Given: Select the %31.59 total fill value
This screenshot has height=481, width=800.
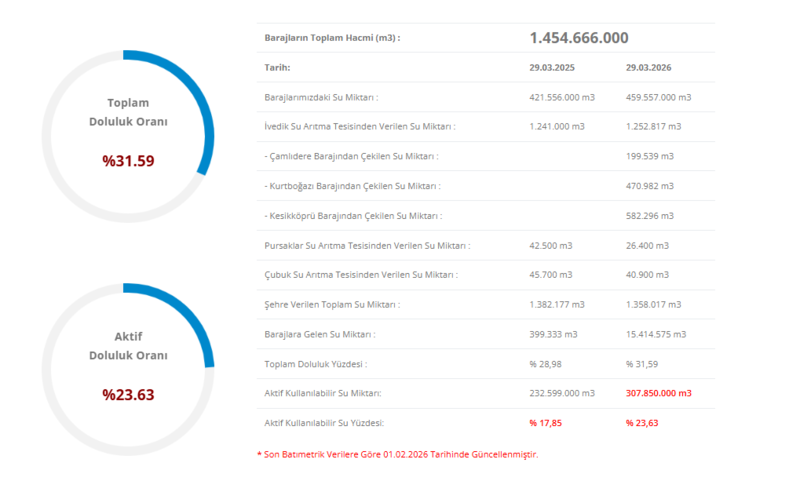Looking at the screenshot, I should pos(128,160).
